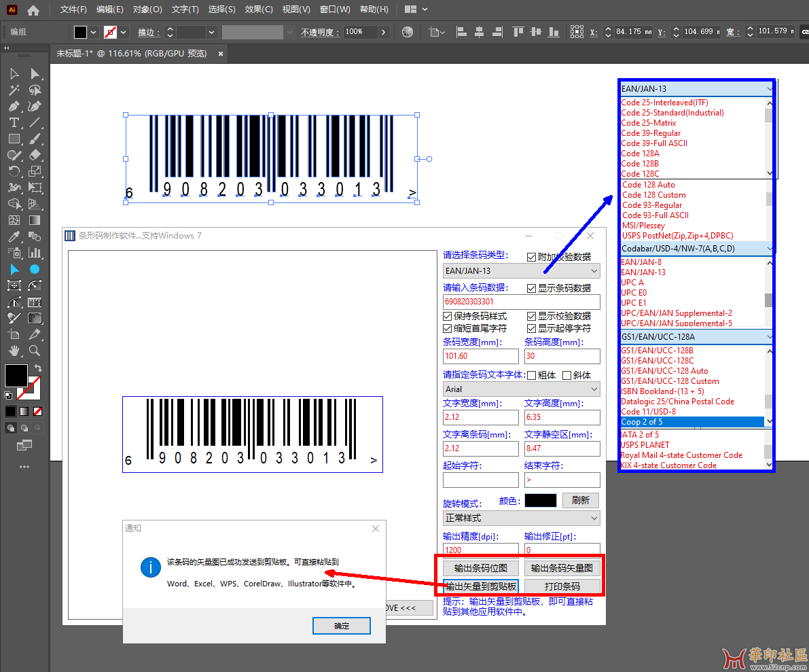Choose the Gradient tool

point(35,220)
